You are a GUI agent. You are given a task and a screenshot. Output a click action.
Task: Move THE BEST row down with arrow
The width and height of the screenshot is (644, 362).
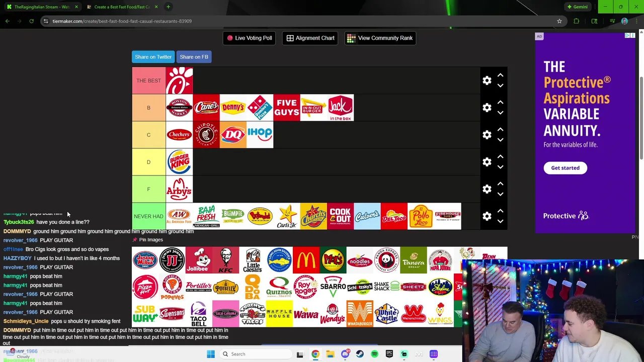[x=500, y=85]
